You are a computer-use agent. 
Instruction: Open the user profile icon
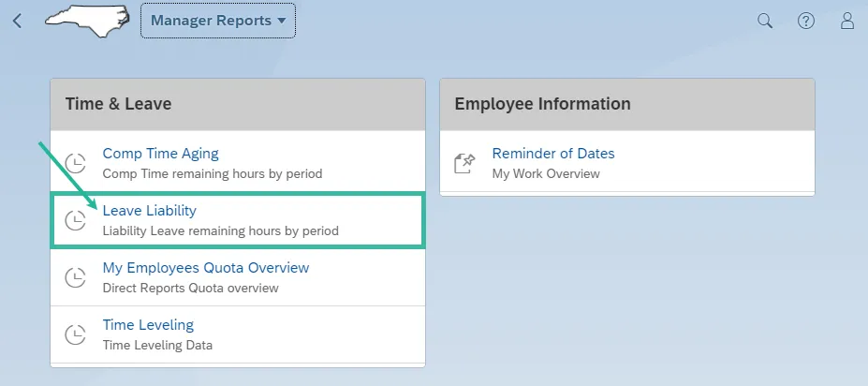(847, 21)
